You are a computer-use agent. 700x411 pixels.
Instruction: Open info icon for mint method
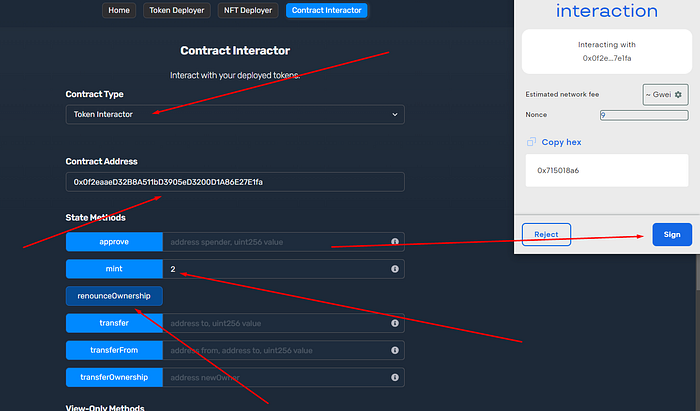pyautogui.click(x=395, y=269)
